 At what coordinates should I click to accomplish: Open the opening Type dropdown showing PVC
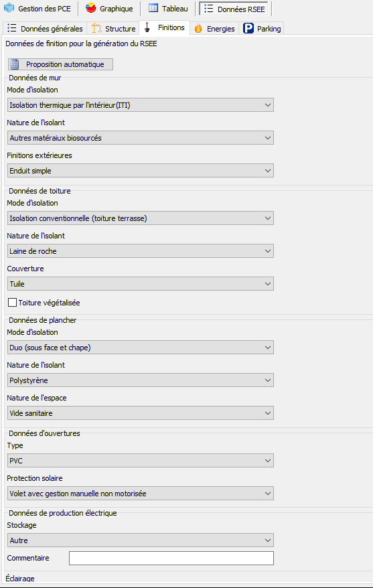(141, 461)
